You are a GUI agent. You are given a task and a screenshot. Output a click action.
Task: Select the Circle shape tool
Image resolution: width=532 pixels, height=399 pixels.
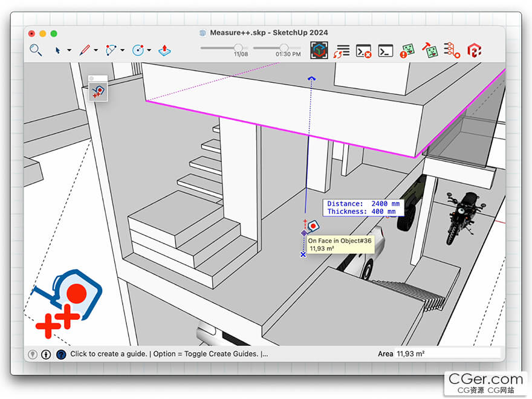[138, 50]
